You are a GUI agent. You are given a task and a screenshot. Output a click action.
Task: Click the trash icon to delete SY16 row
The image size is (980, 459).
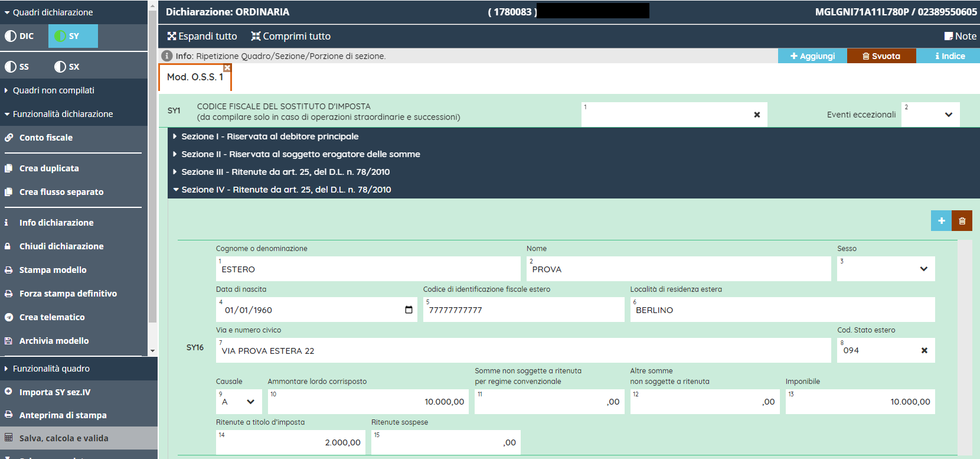962,221
